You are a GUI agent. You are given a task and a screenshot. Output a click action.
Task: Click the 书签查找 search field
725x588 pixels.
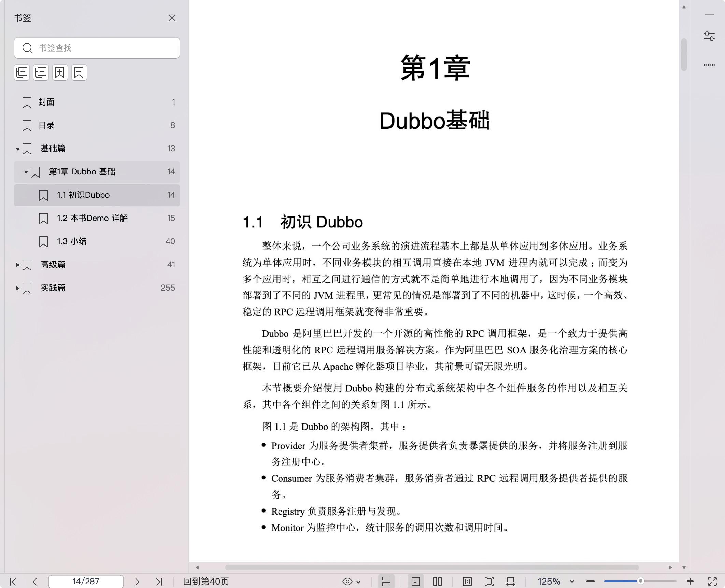coord(97,48)
